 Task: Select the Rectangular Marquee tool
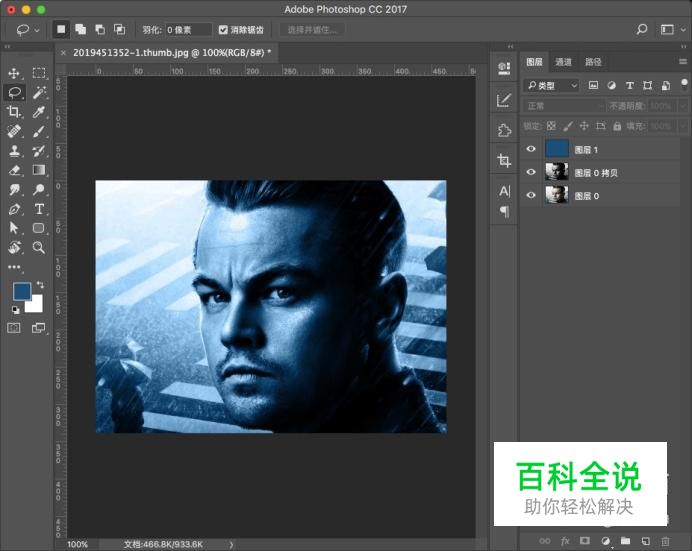click(39, 73)
